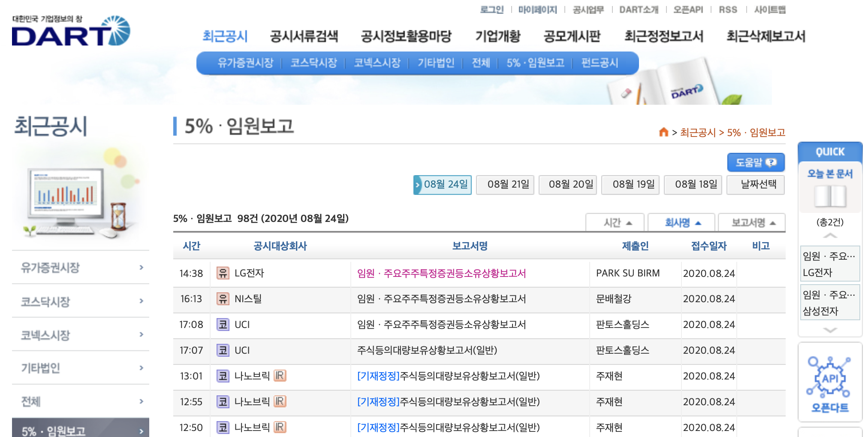
Task: Click the 코 badge in the 17:08 UCI row
Action: [x=223, y=325]
